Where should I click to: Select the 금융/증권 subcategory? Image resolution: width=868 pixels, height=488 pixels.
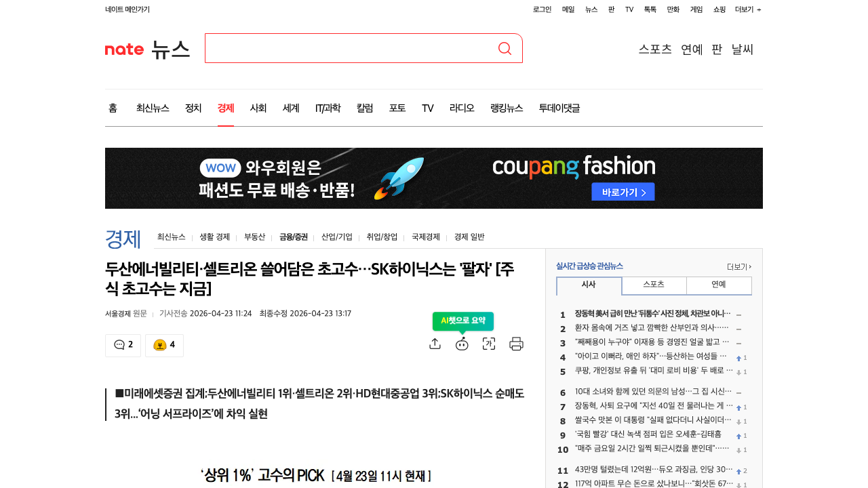(294, 237)
